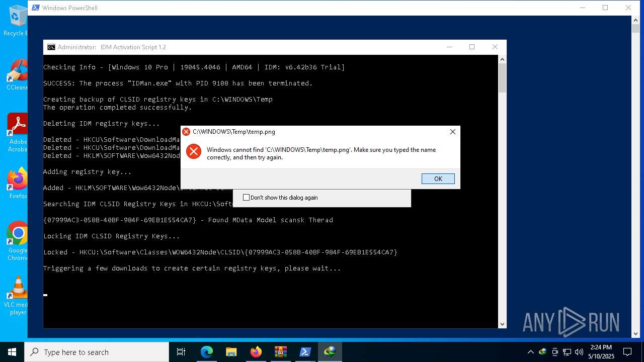
Task: Open Task View in taskbar
Action: point(181,352)
